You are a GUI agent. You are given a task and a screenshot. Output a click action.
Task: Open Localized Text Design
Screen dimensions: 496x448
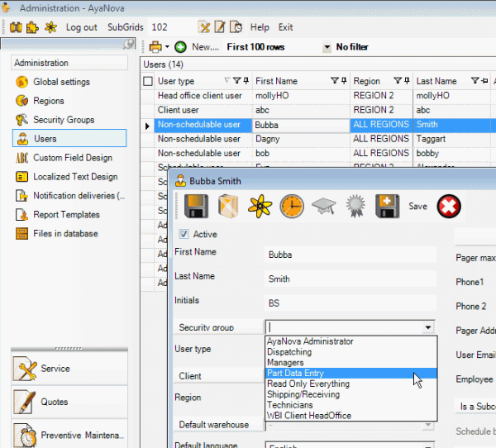[75, 177]
